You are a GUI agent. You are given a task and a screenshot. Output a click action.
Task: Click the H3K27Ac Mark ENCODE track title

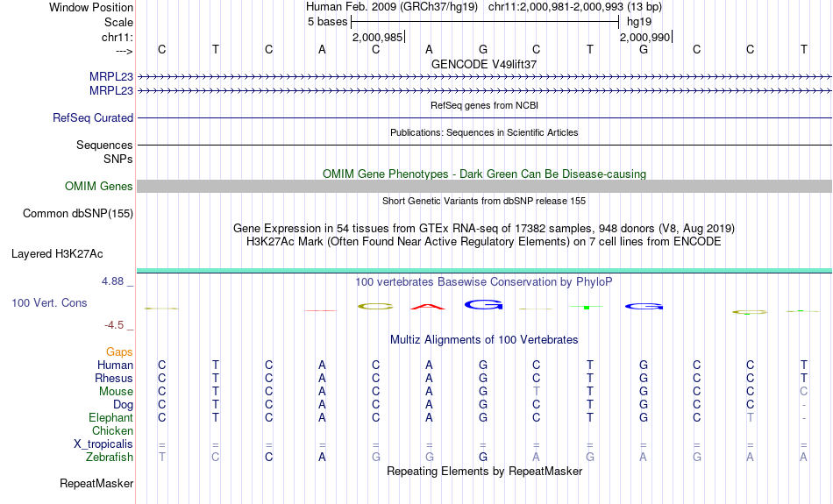coord(484,242)
